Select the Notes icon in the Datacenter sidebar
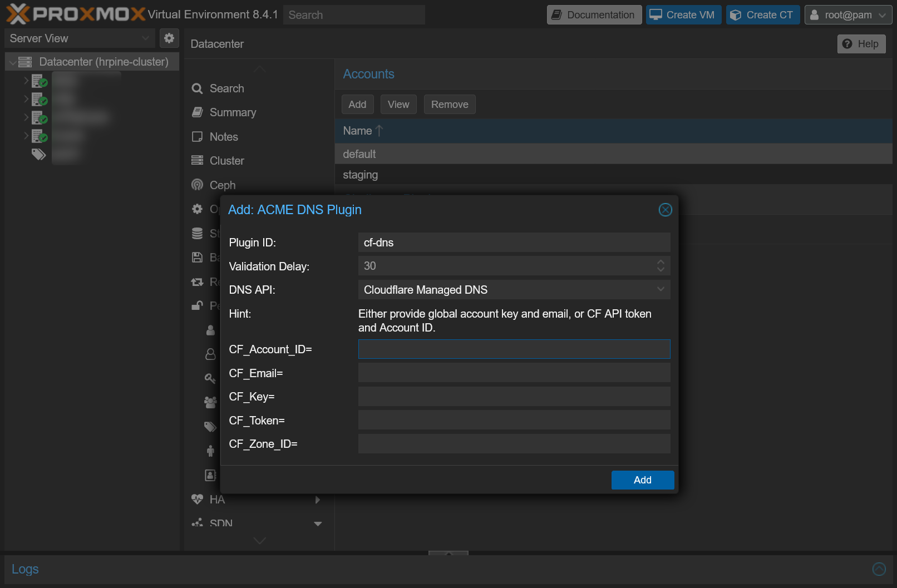897x588 pixels. (x=198, y=136)
